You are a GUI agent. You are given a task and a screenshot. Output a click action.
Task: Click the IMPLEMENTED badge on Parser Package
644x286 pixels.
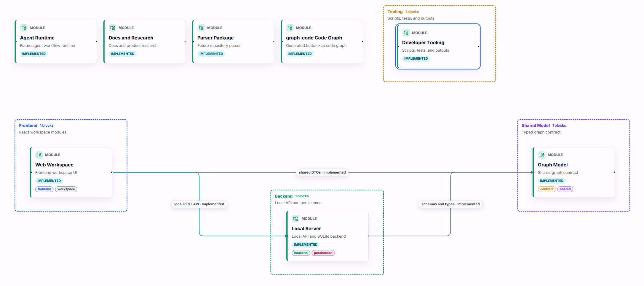click(x=211, y=54)
